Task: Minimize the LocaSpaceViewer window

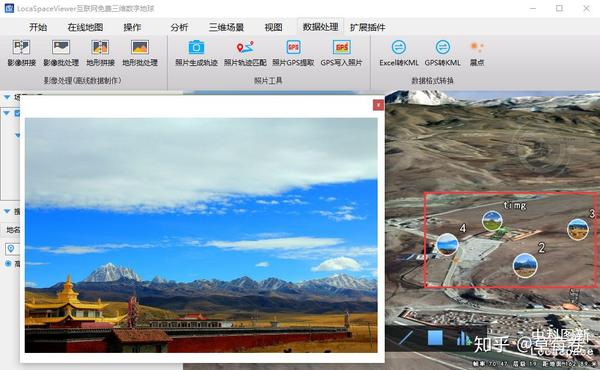Action: click(x=533, y=8)
